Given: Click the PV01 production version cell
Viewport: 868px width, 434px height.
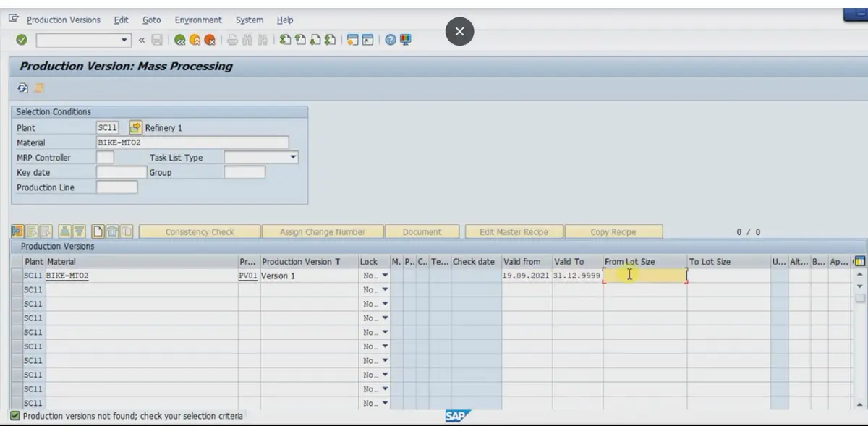Looking at the screenshot, I should coord(249,276).
